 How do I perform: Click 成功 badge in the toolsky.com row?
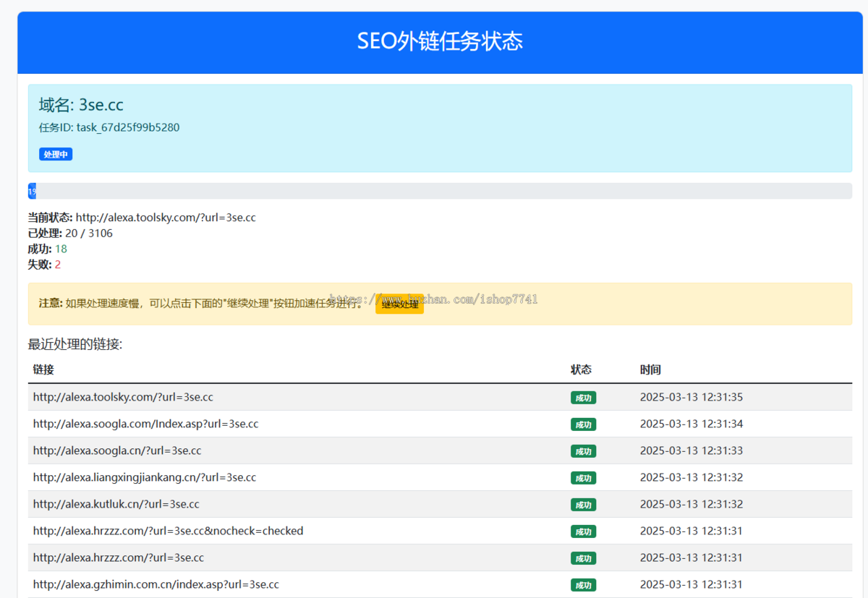click(583, 398)
